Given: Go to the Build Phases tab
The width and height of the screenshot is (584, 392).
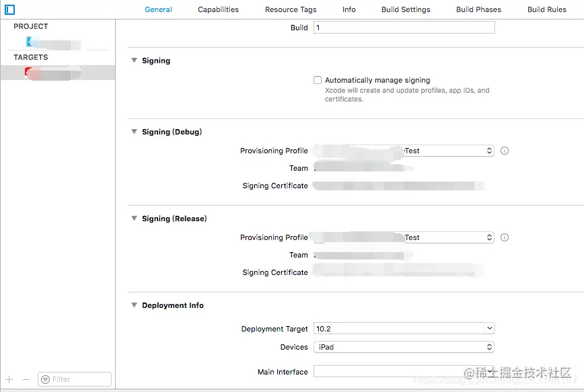Looking at the screenshot, I should click(x=478, y=9).
